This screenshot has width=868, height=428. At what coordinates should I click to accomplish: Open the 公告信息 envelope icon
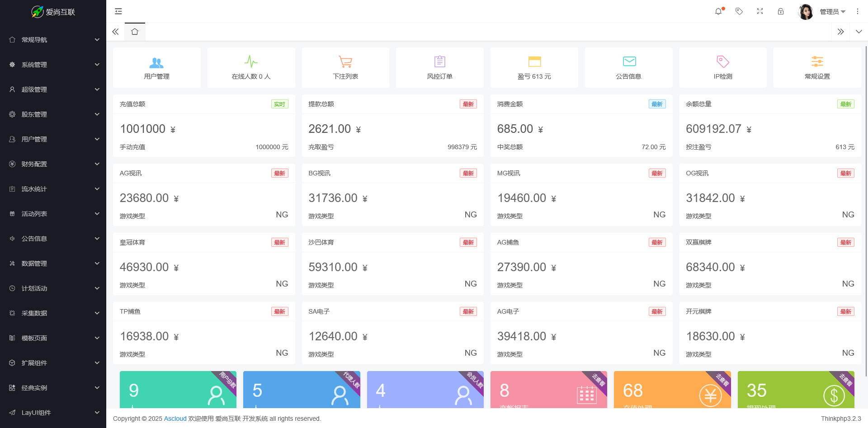coord(629,61)
